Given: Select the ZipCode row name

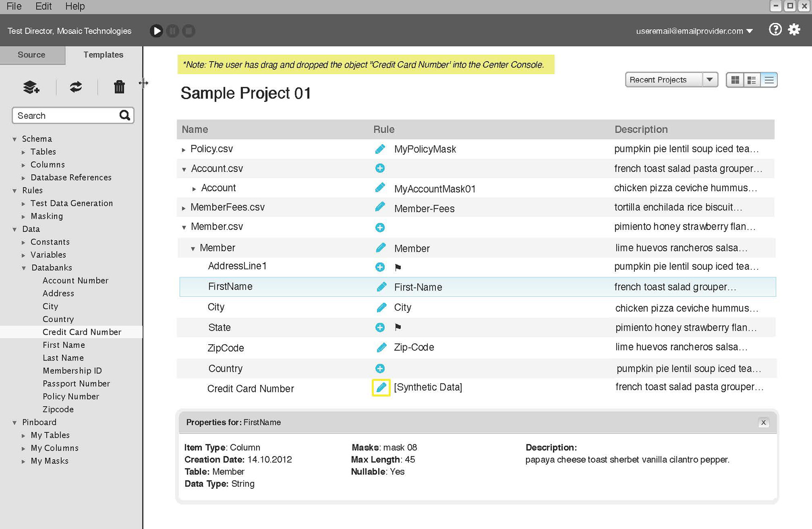Looking at the screenshot, I should (226, 348).
